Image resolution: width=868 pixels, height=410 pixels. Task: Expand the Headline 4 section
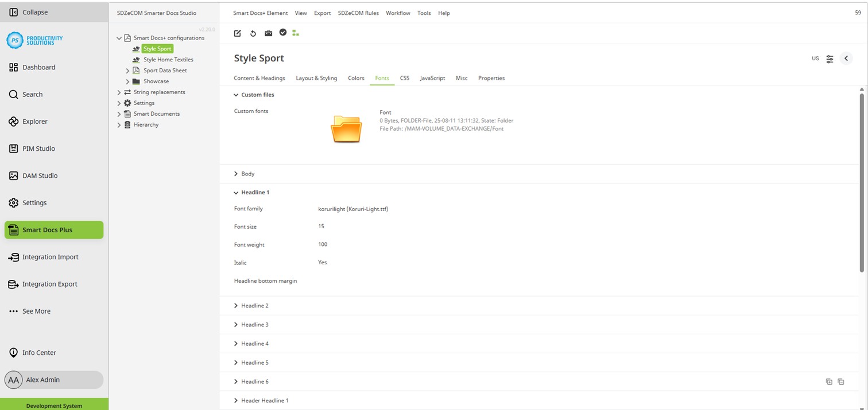pyautogui.click(x=236, y=344)
